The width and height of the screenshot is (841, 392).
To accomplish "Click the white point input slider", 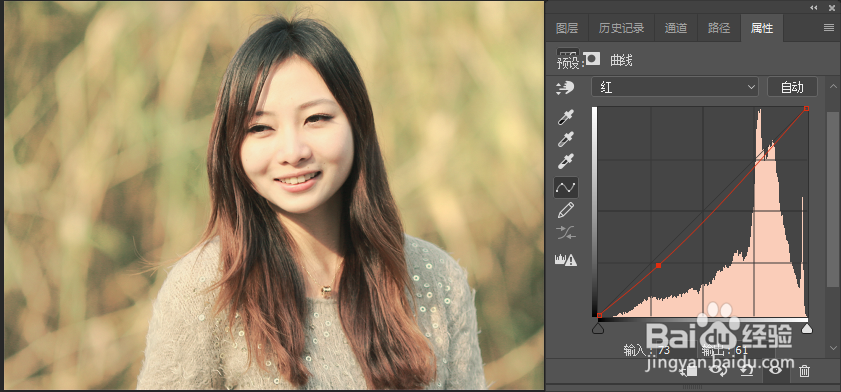I will click(806, 328).
